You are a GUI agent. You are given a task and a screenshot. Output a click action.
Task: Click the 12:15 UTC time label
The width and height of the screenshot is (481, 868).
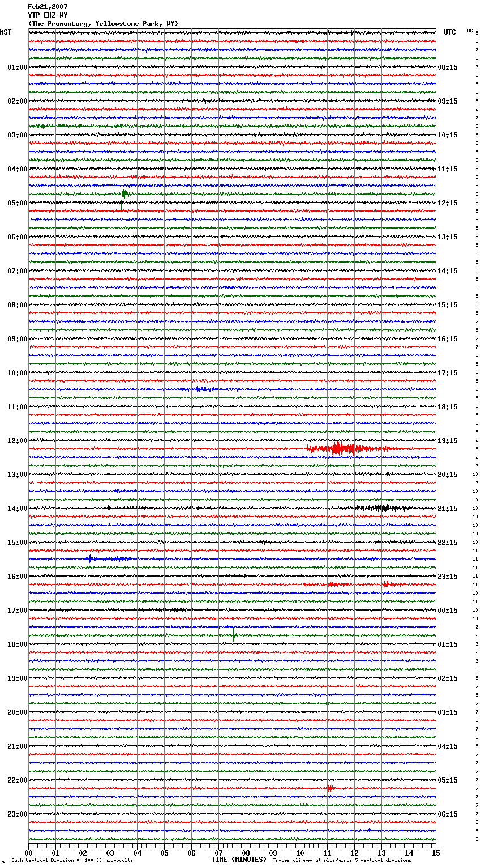click(x=448, y=203)
